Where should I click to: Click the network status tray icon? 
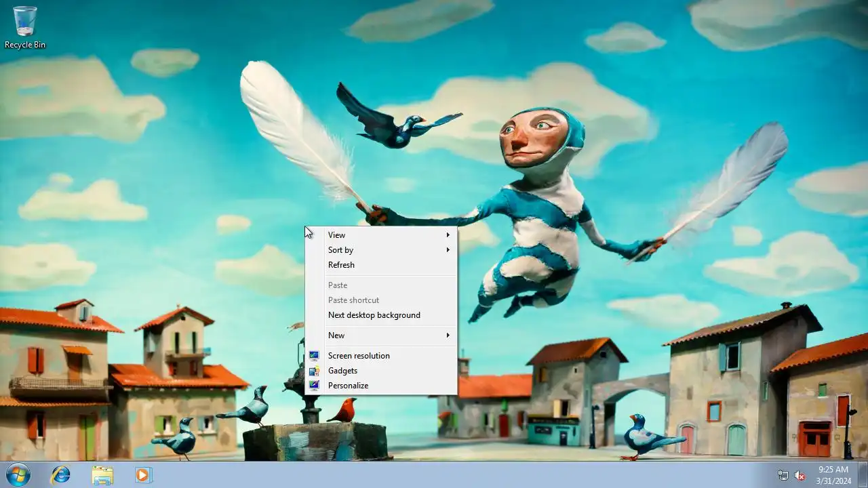(x=783, y=475)
